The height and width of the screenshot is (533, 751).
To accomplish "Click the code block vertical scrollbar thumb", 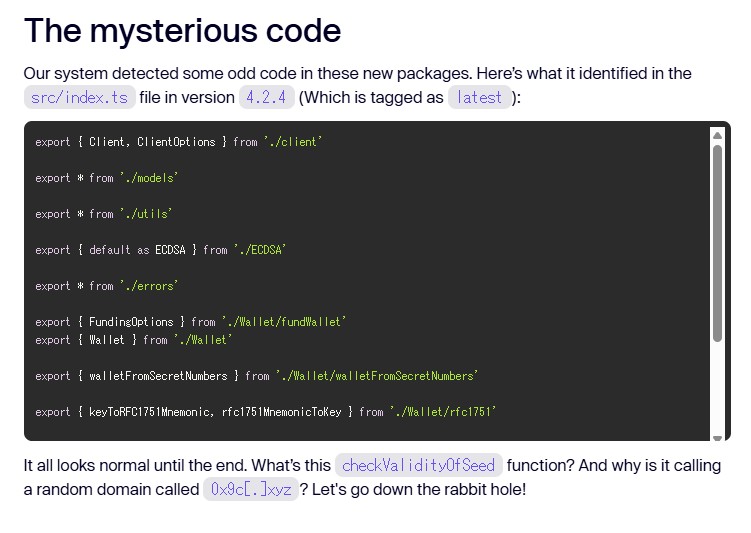I will (x=717, y=240).
